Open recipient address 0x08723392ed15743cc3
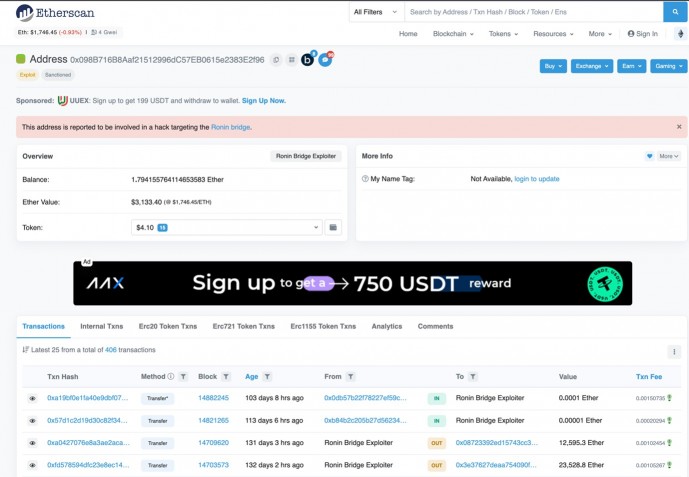This screenshot has height=477, width=689. [x=497, y=443]
